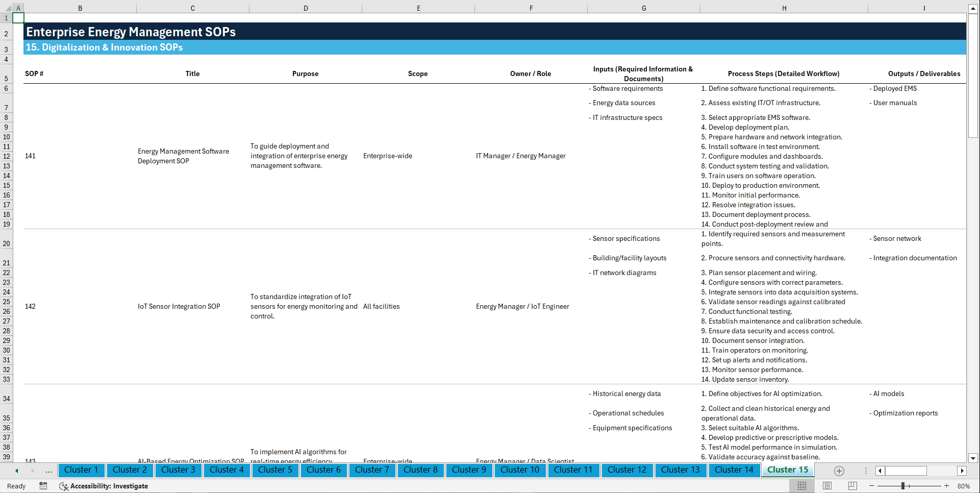
Task: Switch to Page Layout view
Action: click(827, 486)
